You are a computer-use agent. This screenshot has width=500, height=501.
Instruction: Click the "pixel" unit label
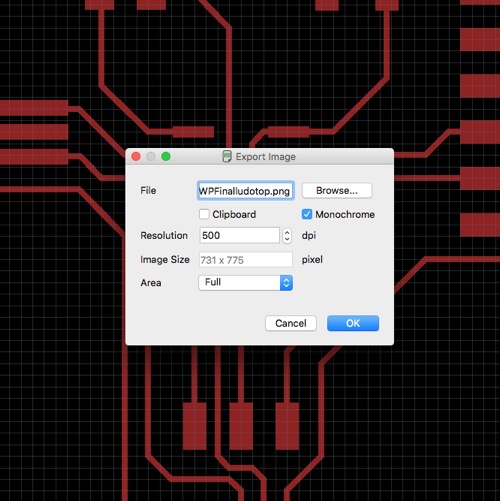[x=312, y=260]
